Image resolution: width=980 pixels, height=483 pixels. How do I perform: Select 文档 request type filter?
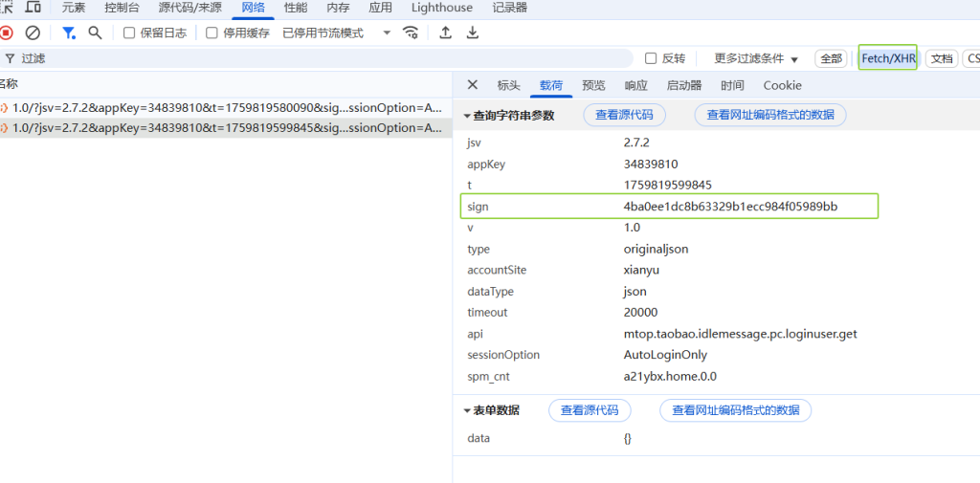942,58
